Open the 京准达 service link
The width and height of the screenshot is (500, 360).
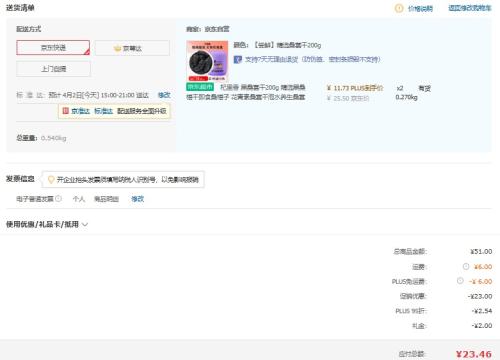[80, 111]
